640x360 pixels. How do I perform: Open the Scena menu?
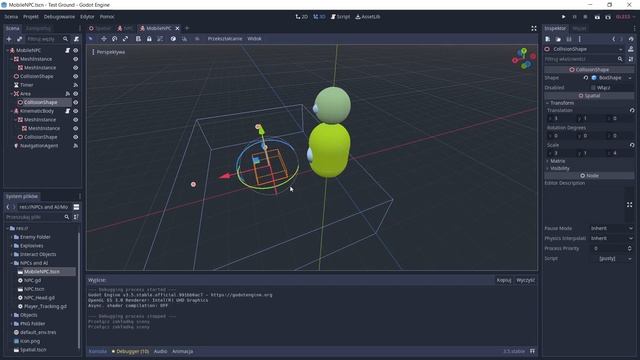pos(11,17)
